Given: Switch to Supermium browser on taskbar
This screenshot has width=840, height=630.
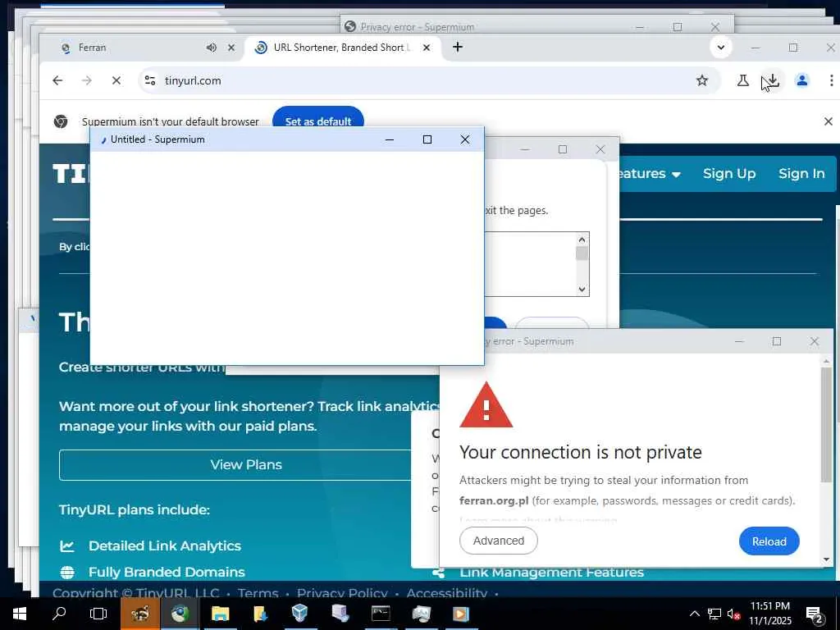Looking at the screenshot, I should pos(180,614).
